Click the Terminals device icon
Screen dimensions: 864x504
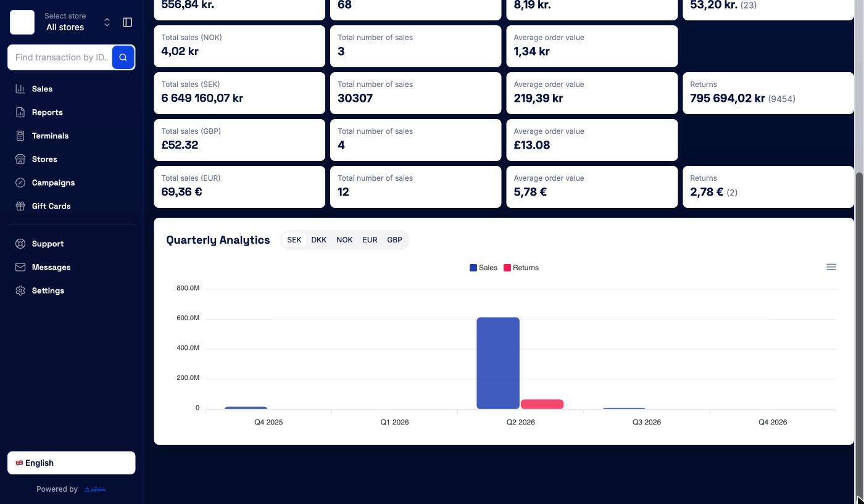[x=20, y=136]
